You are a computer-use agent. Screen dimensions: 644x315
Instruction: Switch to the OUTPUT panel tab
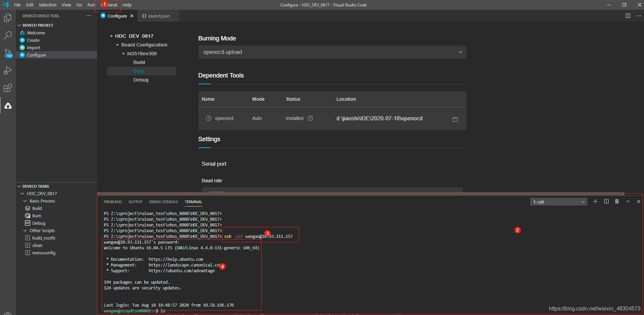[135, 202]
